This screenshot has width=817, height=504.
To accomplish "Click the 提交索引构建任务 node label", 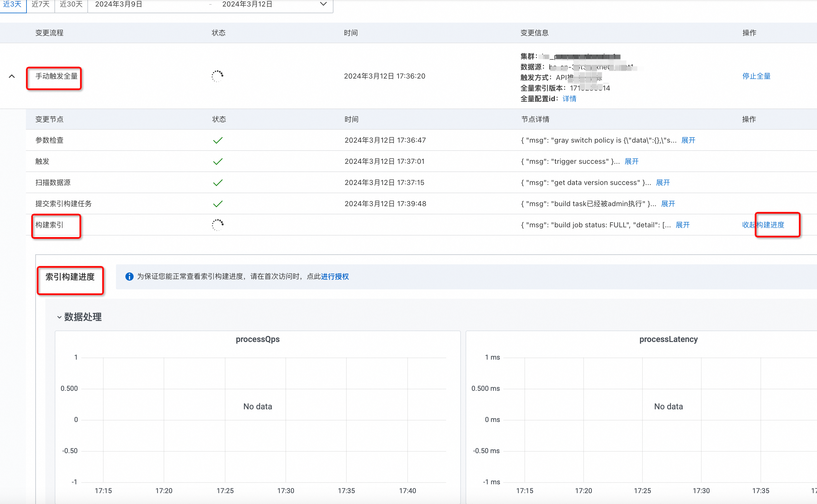I will point(63,204).
